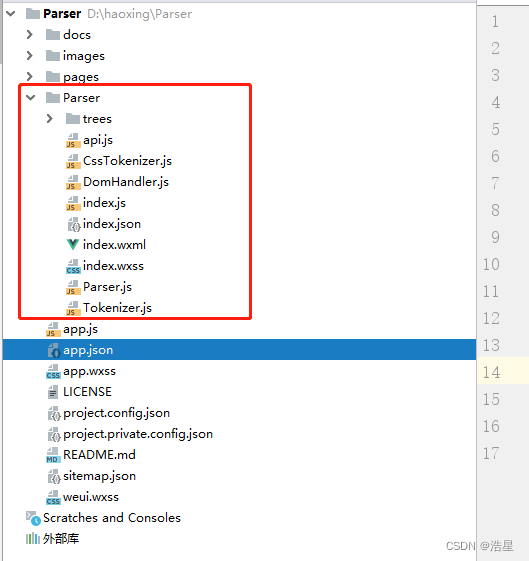Click the JS icon of index.js
The height and width of the screenshot is (561, 529).
point(73,203)
